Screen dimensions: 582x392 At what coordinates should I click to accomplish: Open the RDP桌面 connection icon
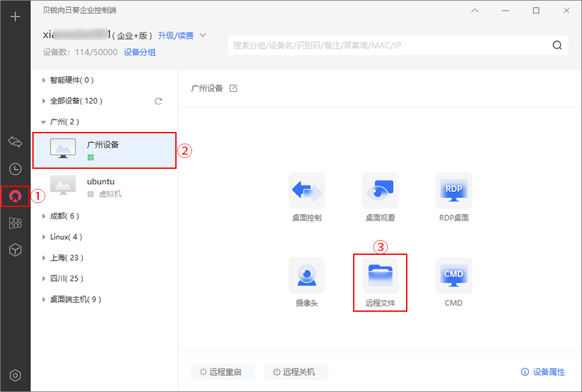coord(453,190)
